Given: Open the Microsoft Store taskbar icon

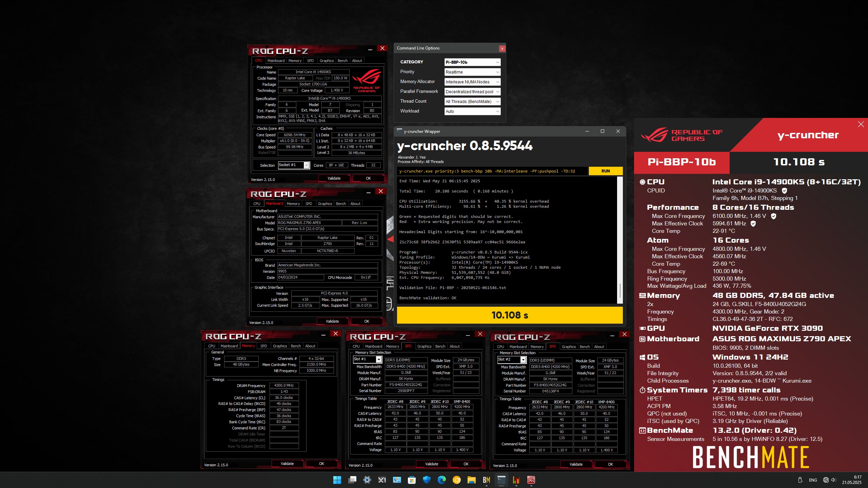Looking at the screenshot, I should pyautogui.click(x=412, y=480).
